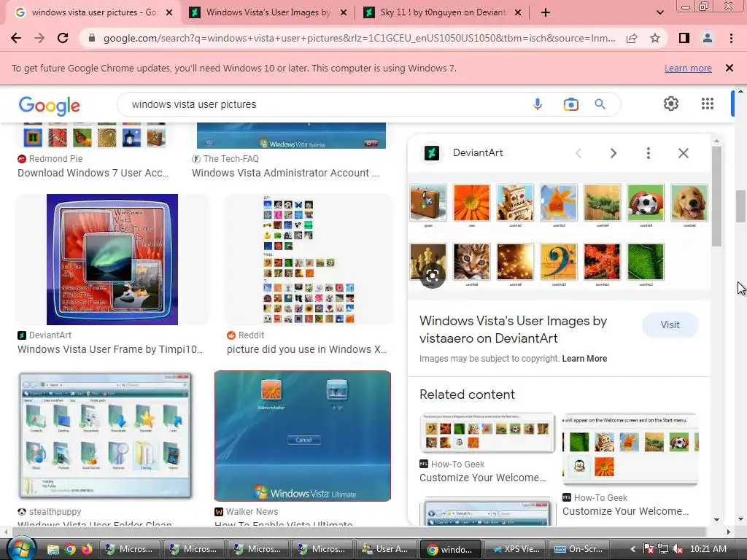Bookmark this page with the star
This screenshot has width=747, height=560.
click(x=655, y=38)
